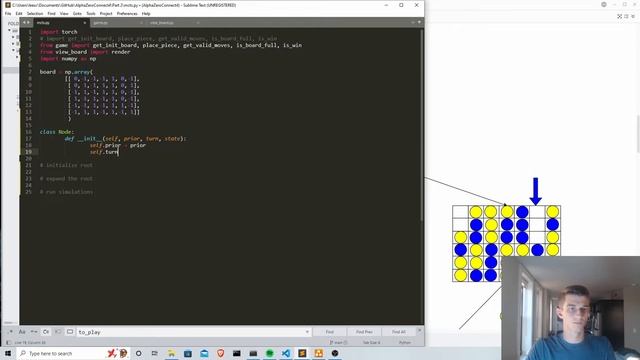Image resolution: width=640 pixels, height=360 pixels.
Task: Collapse the top folder in the sidebar
Action: coord(9,30)
